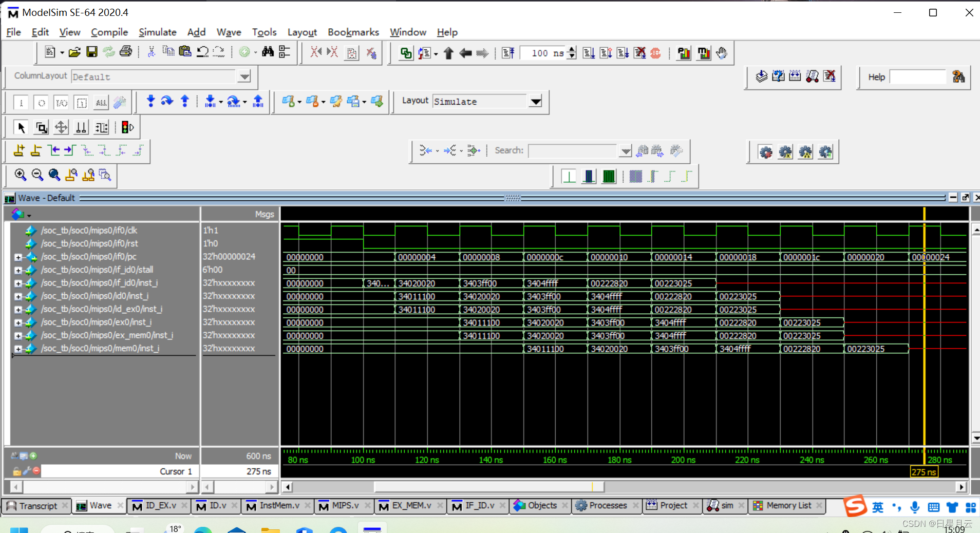Viewport: 980px width, 533px height.
Task: Click the Insert Cursor icon
Action: pyautogui.click(x=19, y=150)
